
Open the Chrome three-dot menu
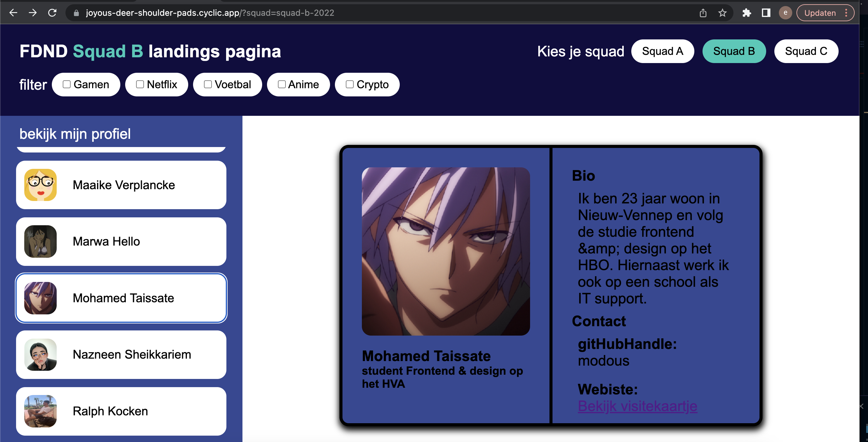tap(846, 13)
